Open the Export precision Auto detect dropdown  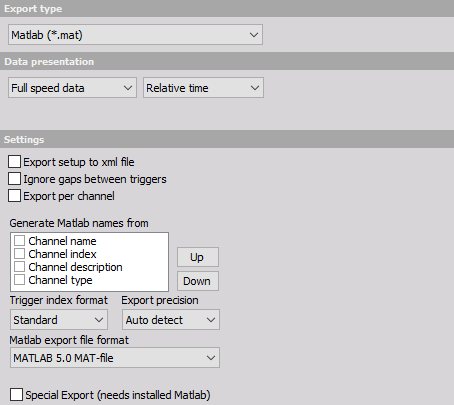tap(171, 320)
